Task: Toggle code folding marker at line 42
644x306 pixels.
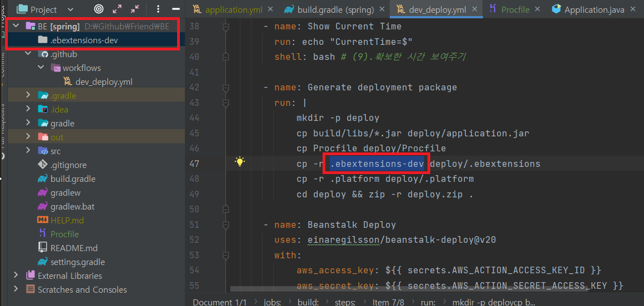Action: click(225, 88)
